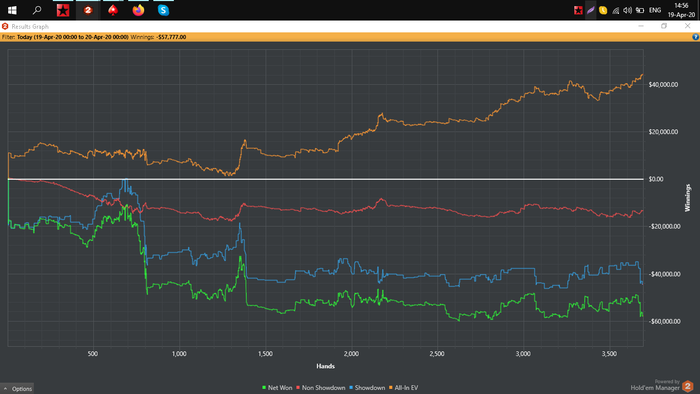Click the Hands axis title
700x394 pixels.
325,366
